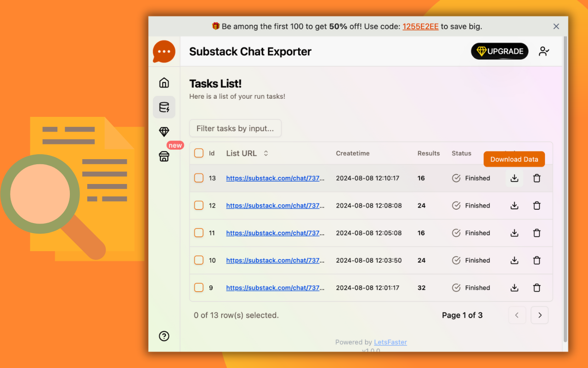The width and height of the screenshot is (588, 368).
Task: Click the Results column header
Action: click(x=429, y=153)
